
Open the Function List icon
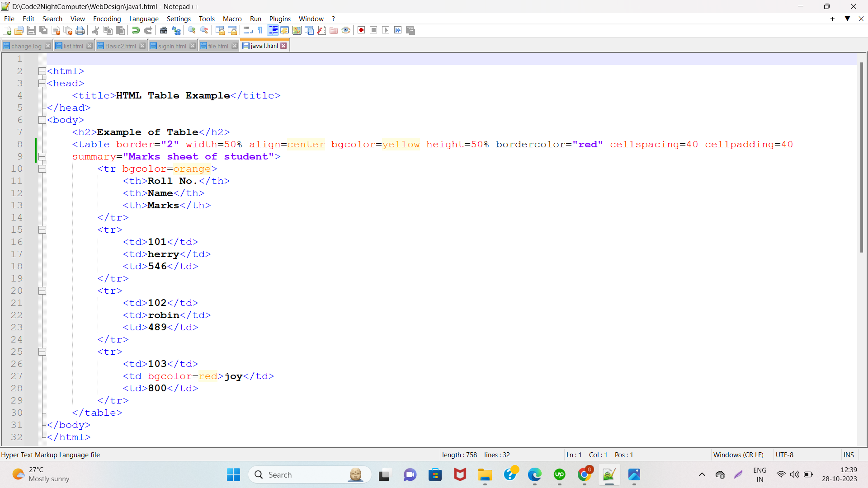click(321, 30)
